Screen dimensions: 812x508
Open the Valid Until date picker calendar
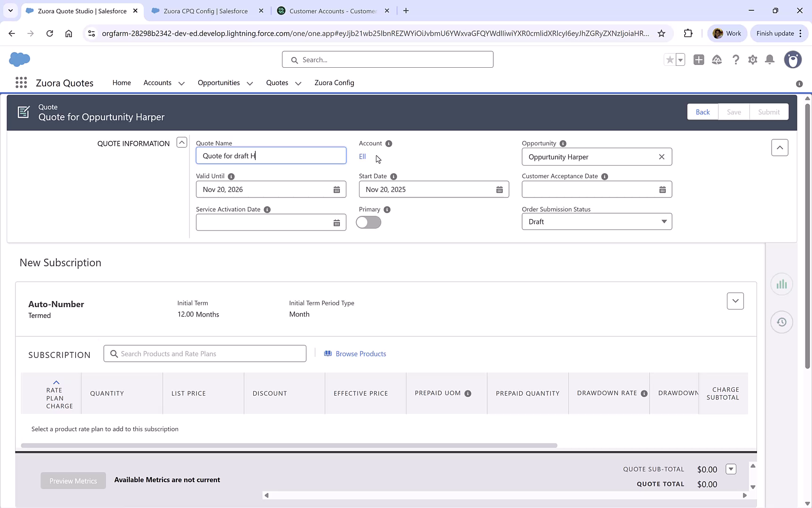click(336, 189)
